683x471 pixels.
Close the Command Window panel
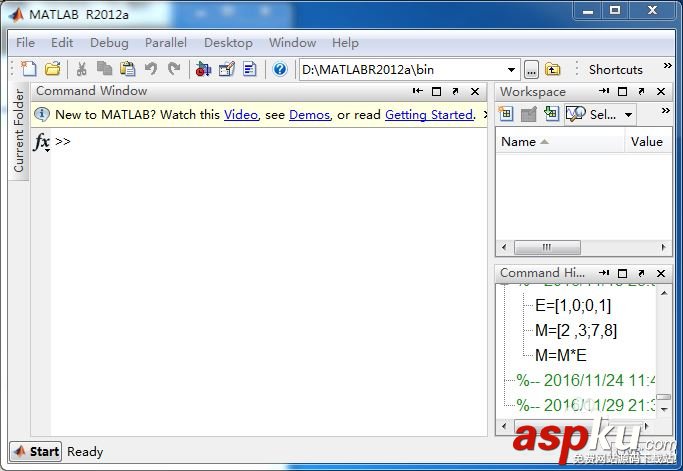pyautogui.click(x=475, y=91)
